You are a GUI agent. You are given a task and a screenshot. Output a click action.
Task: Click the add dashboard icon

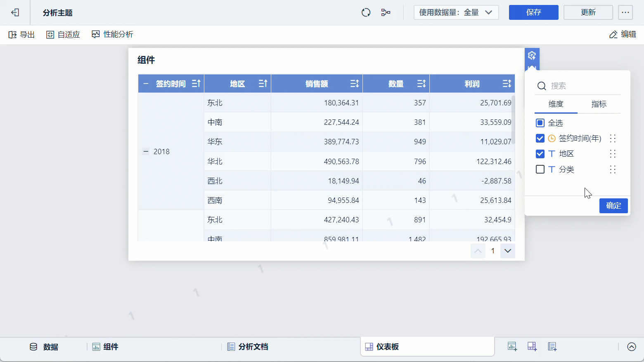(532, 347)
